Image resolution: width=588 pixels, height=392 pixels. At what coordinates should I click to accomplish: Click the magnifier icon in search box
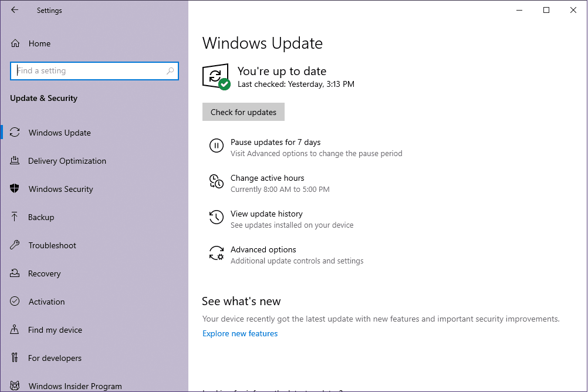coord(170,71)
